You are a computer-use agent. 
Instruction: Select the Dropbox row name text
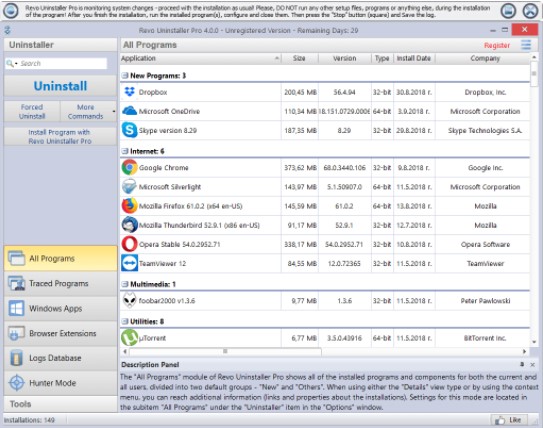153,92
